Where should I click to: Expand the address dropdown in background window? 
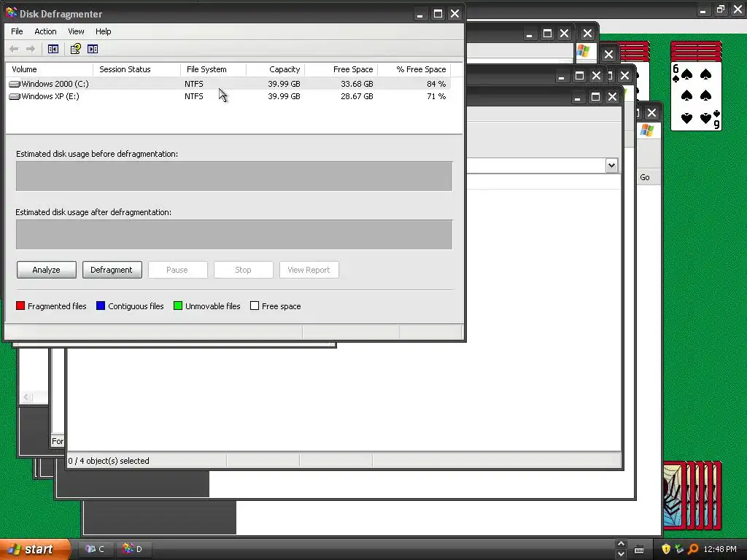tap(612, 166)
